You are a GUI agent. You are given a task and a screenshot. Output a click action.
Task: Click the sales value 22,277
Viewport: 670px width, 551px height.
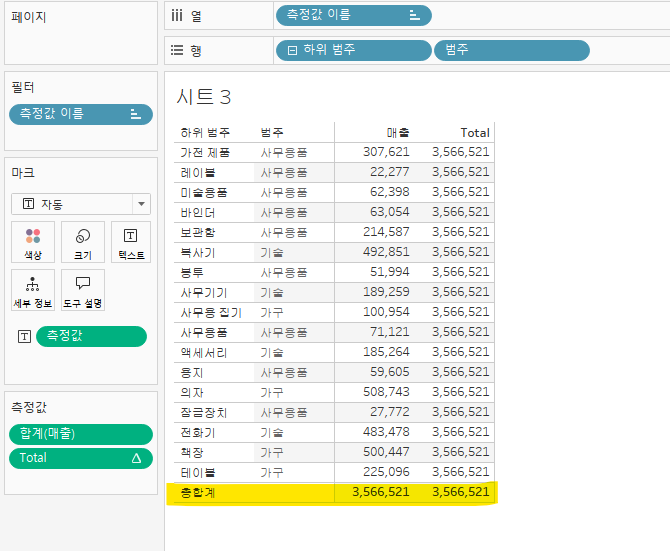click(390, 172)
